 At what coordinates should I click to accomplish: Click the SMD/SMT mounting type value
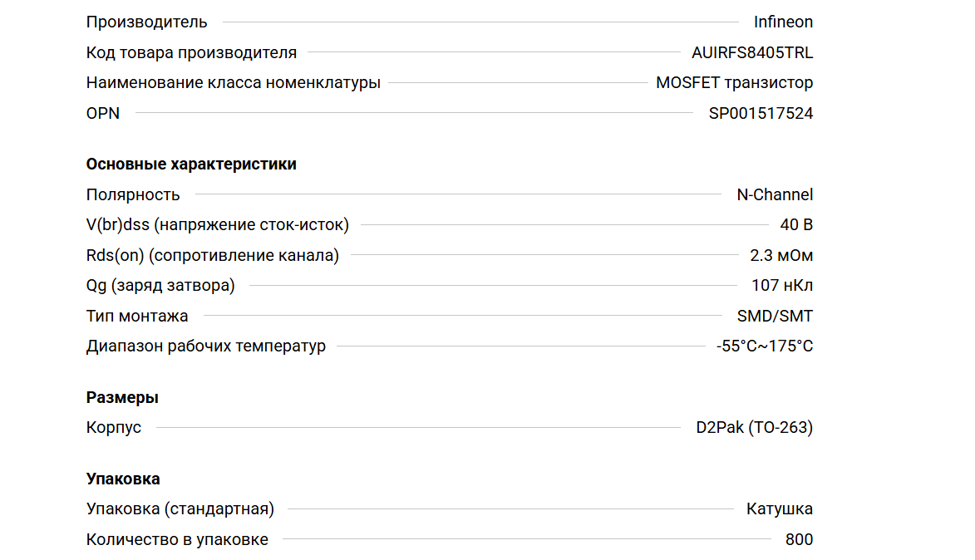point(775,317)
